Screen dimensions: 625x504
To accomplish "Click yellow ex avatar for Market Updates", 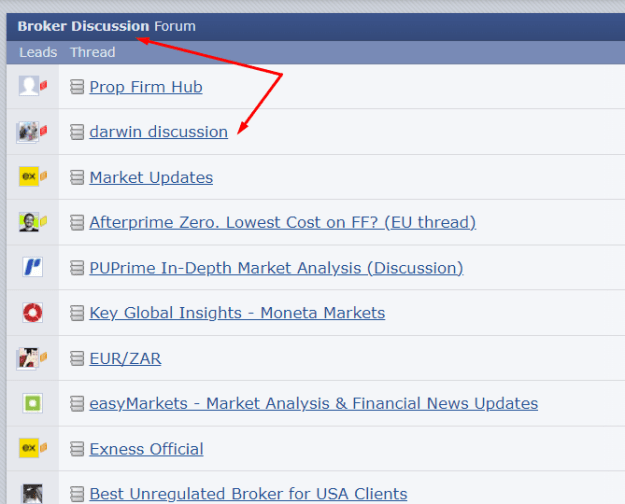I will click(29, 176).
